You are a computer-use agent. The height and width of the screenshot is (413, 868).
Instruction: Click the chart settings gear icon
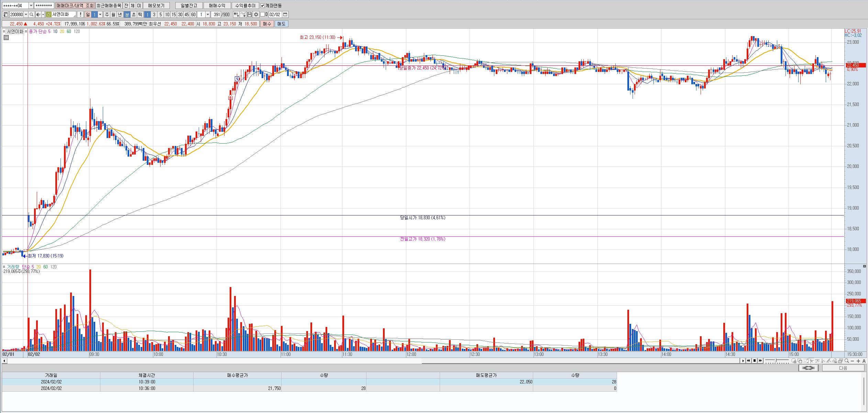click(x=256, y=14)
